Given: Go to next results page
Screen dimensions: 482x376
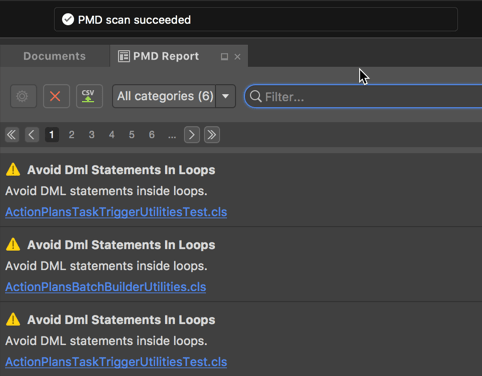Looking at the screenshot, I should (192, 135).
